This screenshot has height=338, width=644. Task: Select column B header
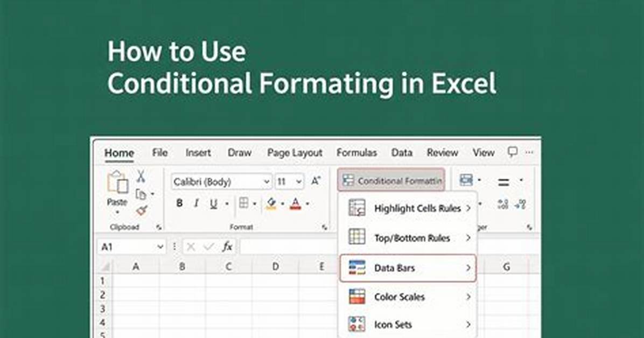point(182,267)
